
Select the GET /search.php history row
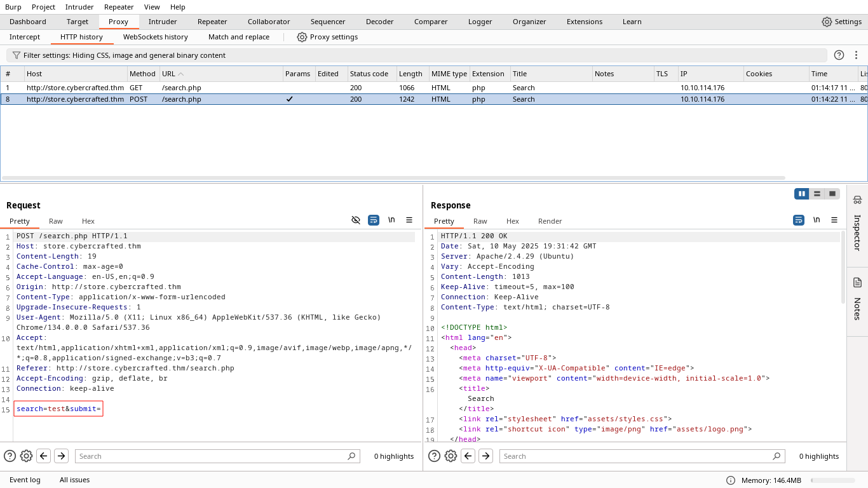[434, 88]
